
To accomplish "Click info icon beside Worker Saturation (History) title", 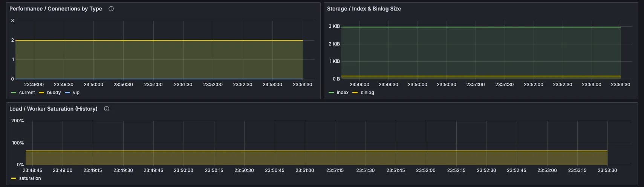I will pos(107,109).
